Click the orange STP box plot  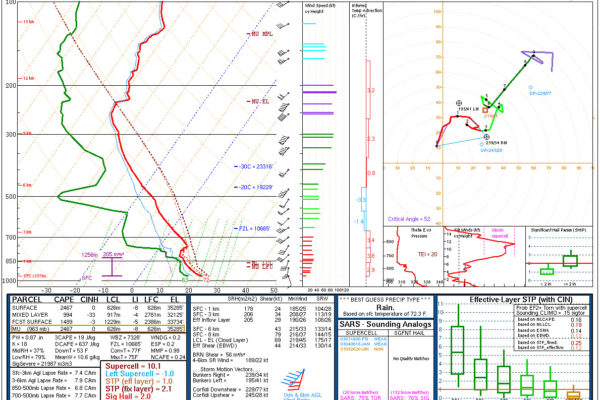pos(573,394)
